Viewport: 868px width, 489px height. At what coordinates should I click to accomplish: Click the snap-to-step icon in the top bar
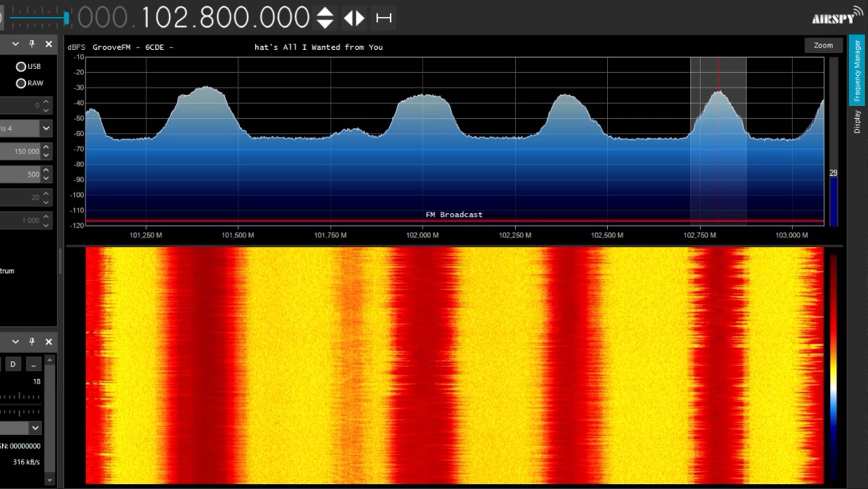(383, 18)
